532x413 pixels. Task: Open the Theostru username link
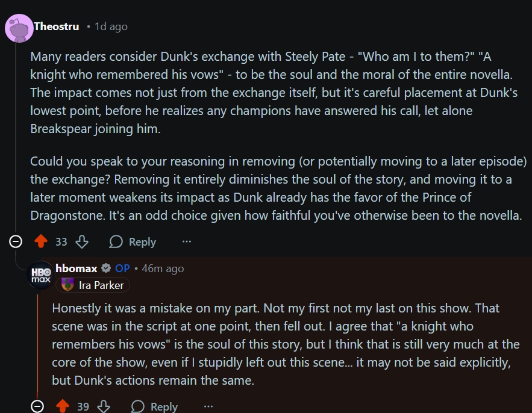click(57, 26)
